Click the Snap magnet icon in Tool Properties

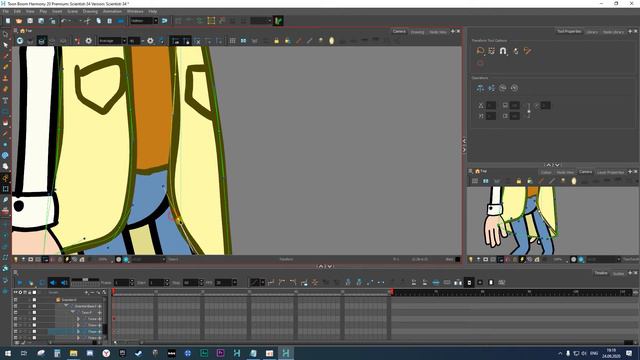503,51
